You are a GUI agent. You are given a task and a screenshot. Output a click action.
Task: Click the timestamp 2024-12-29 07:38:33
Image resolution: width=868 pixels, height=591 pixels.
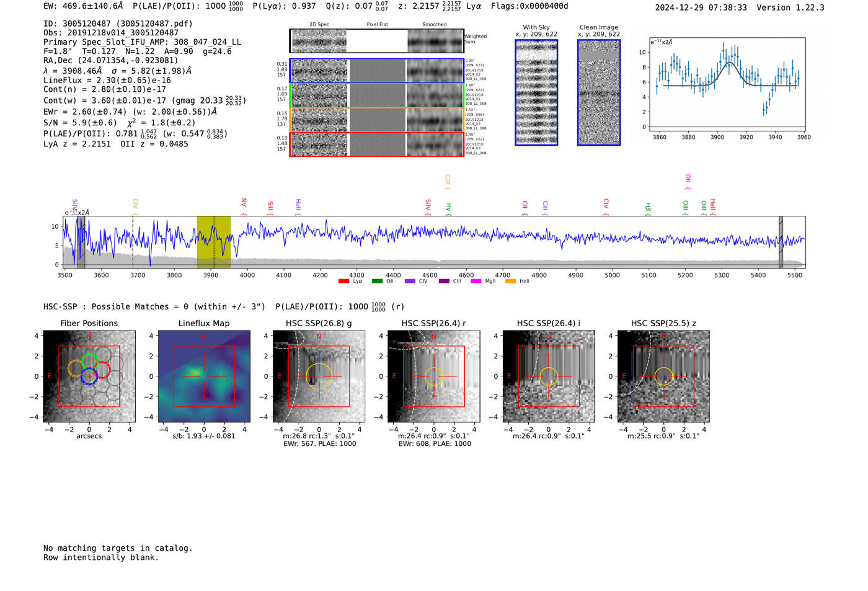tap(701, 7)
